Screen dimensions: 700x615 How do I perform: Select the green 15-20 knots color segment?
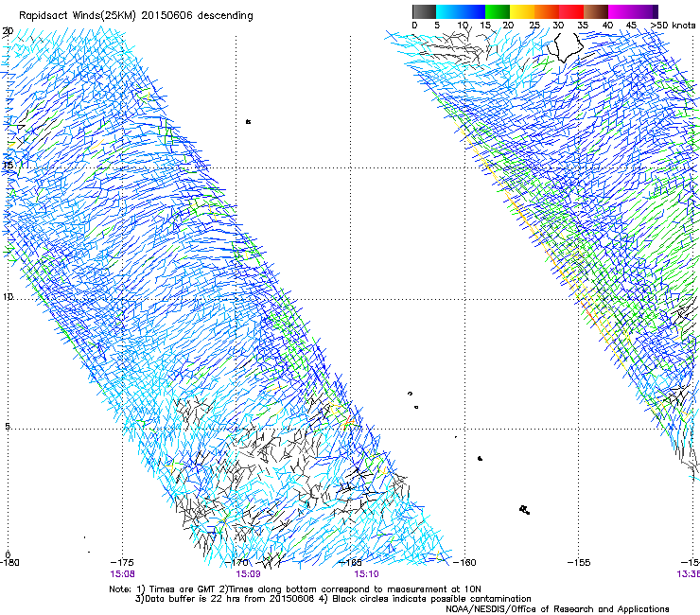click(498, 11)
